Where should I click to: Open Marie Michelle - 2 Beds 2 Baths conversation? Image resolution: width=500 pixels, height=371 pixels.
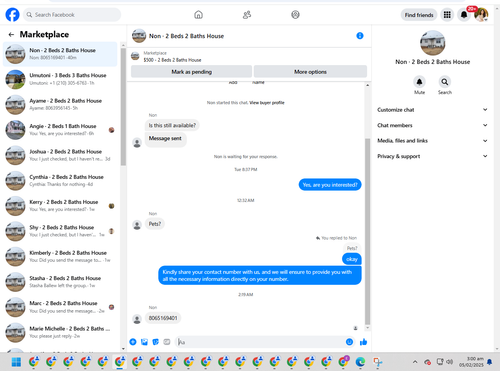point(60,332)
